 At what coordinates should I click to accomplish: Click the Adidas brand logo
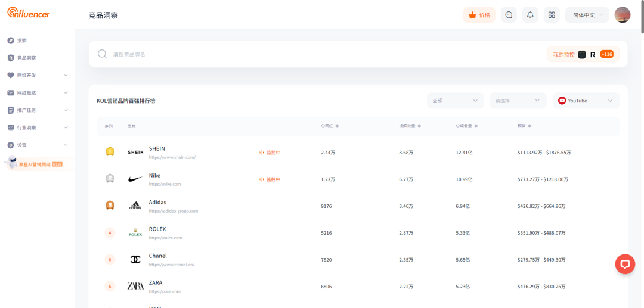tap(135, 206)
